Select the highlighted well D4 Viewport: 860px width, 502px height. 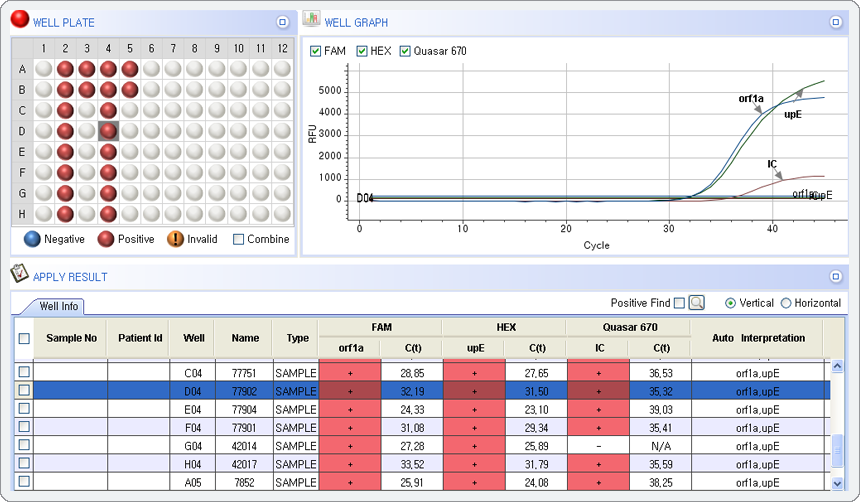click(x=109, y=131)
